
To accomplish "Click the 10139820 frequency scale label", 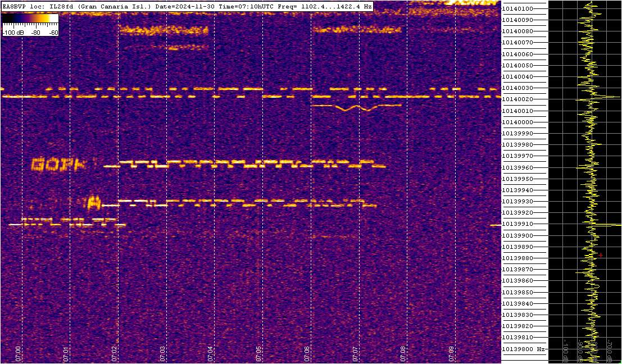I will (517, 326).
